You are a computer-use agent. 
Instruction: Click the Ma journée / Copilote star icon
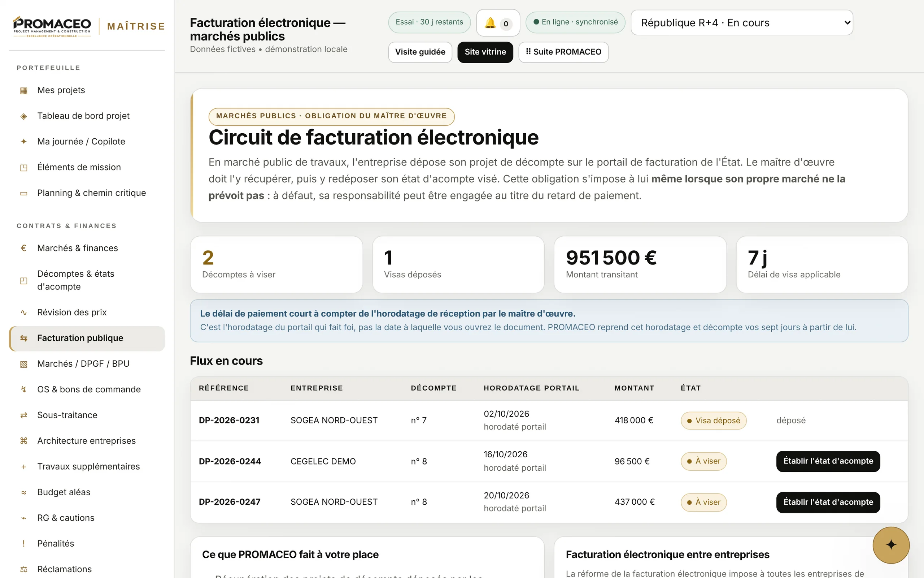24,142
